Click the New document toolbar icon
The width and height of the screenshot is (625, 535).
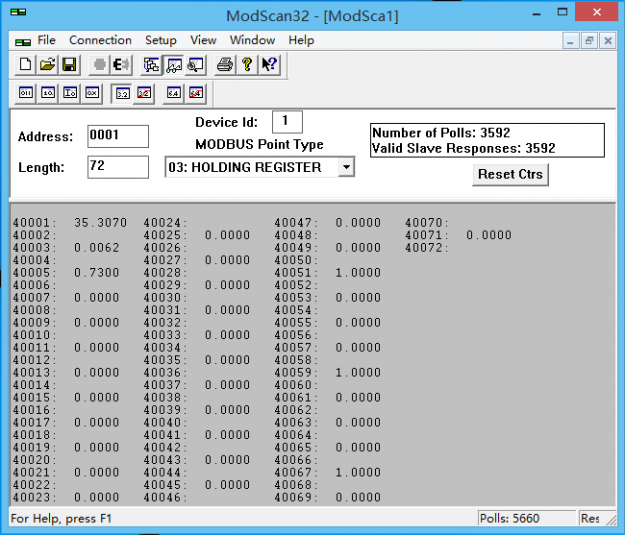click(27, 65)
